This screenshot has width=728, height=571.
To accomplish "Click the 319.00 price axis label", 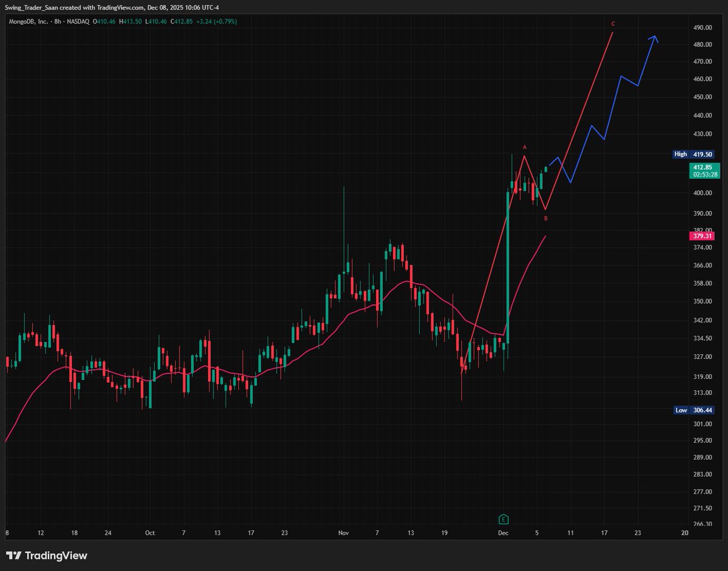I will pyautogui.click(x=703, y=376).
